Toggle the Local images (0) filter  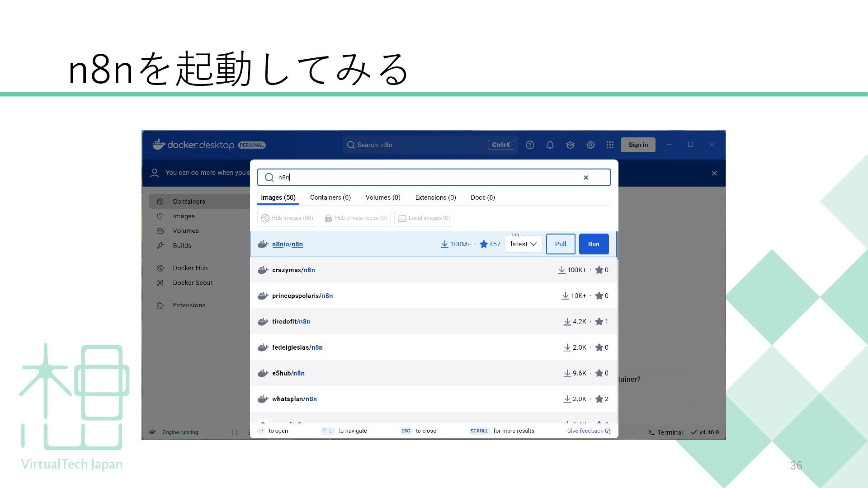coord(424,218)
